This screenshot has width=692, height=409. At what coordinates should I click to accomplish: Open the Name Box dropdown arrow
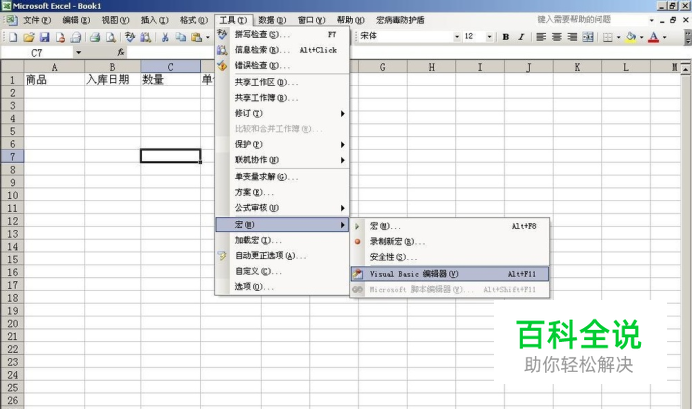[78, 53]
